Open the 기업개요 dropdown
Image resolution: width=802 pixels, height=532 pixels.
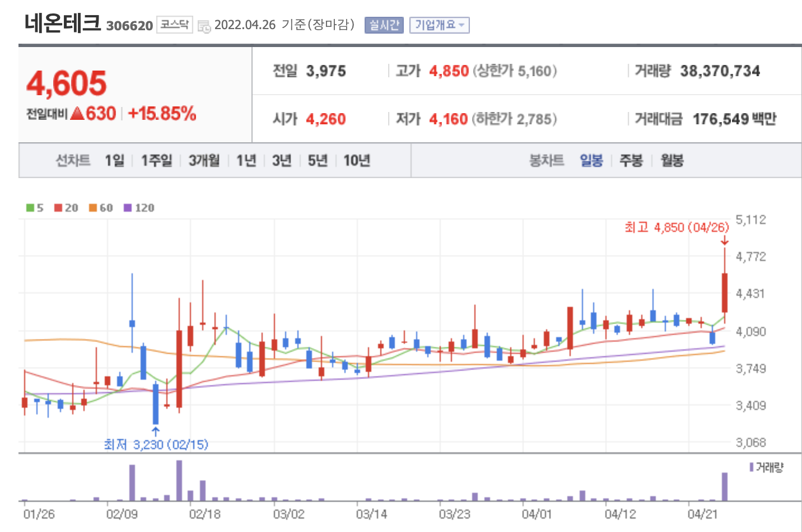click(x=439, y=25)
